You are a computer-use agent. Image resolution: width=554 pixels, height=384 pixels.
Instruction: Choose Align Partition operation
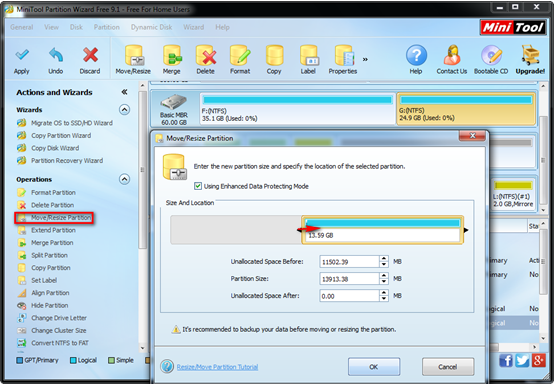pos(50,293)
